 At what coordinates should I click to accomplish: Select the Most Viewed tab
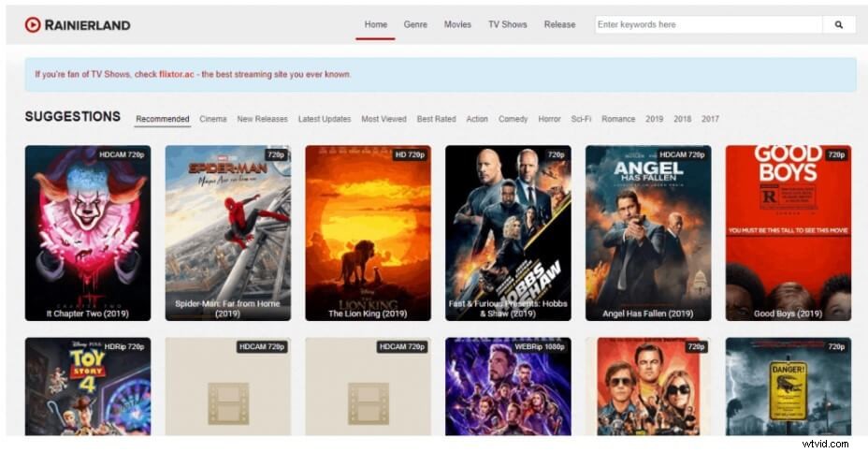pos(383,119)
